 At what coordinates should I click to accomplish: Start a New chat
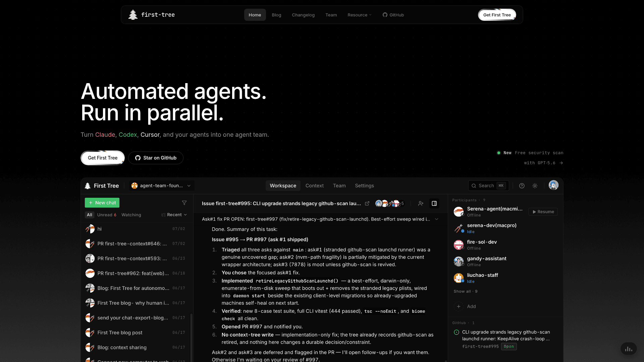tap(102, 203)
